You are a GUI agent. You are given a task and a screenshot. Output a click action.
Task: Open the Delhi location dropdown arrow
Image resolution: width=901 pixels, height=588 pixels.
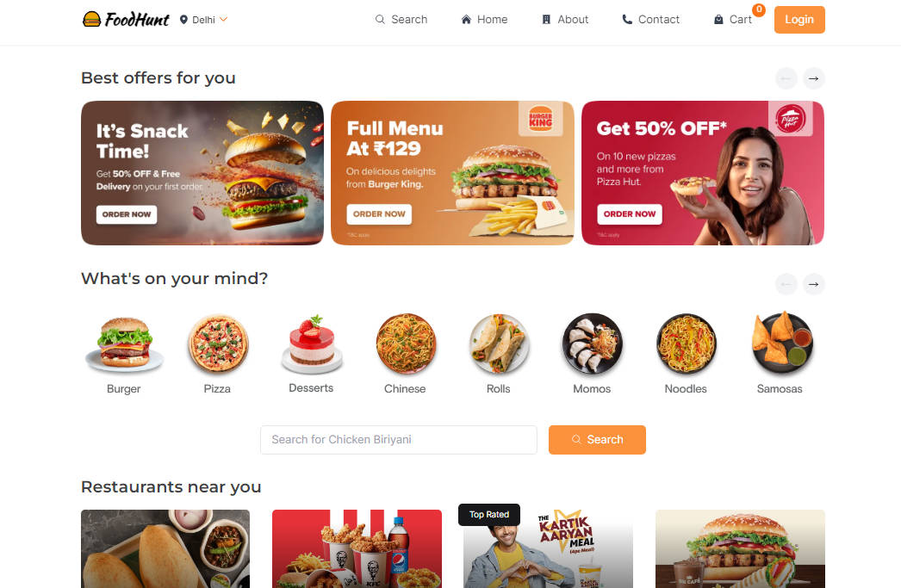coord(223,20)
